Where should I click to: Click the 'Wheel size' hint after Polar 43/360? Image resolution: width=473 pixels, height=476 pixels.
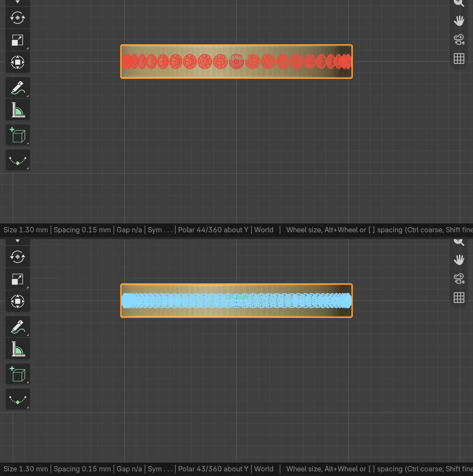[304, 469]
